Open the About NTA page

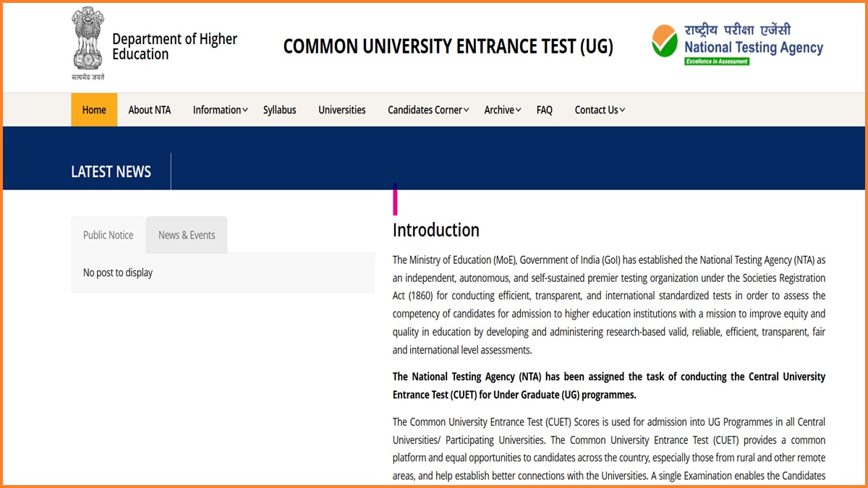150,110
